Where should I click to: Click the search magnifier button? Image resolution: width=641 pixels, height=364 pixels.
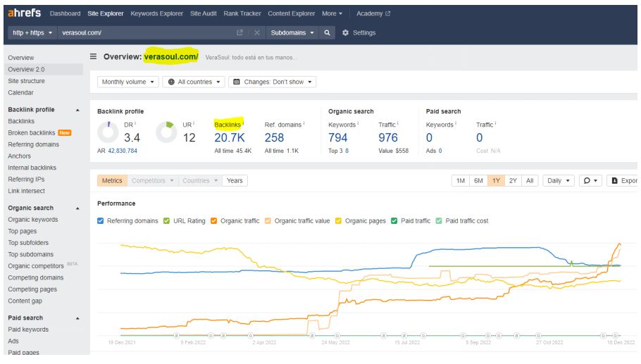(327, 32)
